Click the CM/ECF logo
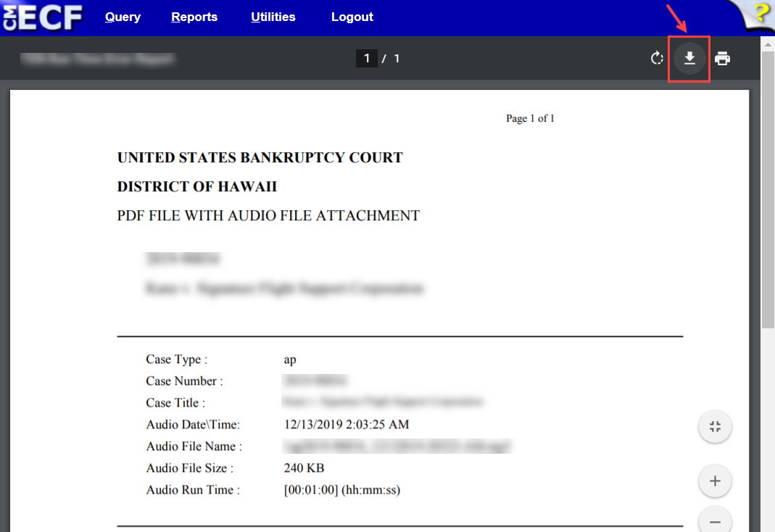 click(42, 17)
